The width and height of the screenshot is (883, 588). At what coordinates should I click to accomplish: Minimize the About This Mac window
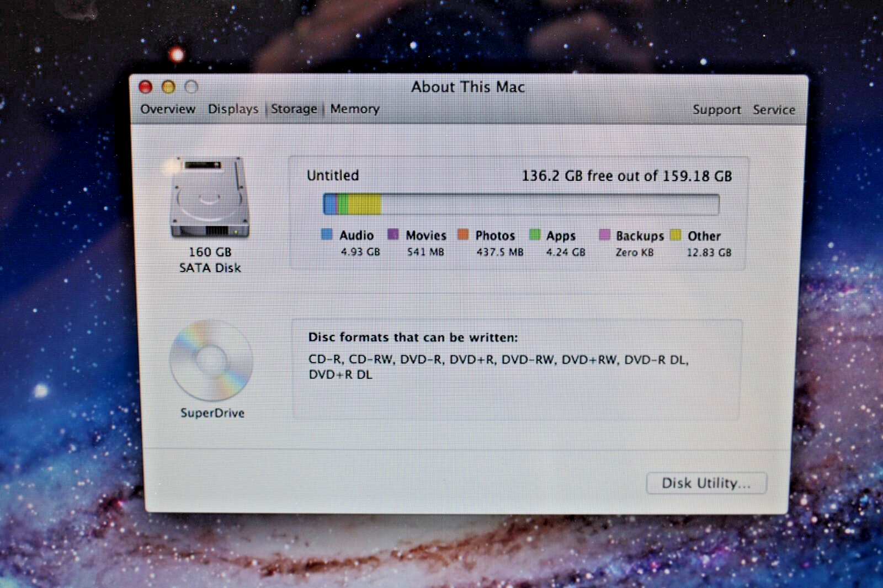[x=168, y=87]
